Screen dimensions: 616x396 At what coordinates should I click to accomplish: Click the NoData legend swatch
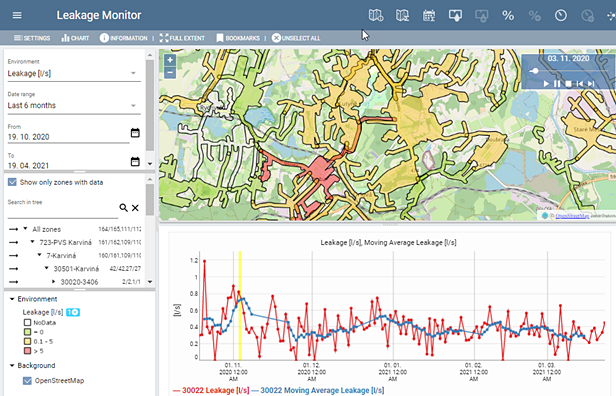click(27, 323)
